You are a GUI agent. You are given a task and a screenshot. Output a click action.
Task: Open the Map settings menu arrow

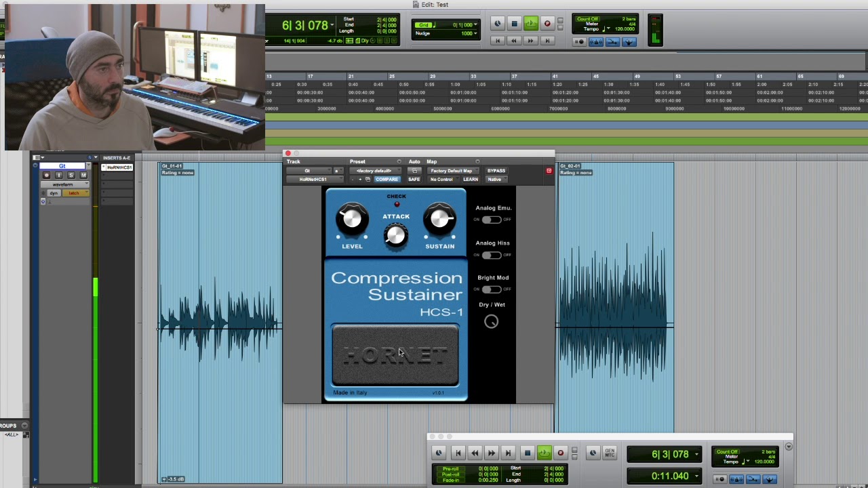click(477, 162)
